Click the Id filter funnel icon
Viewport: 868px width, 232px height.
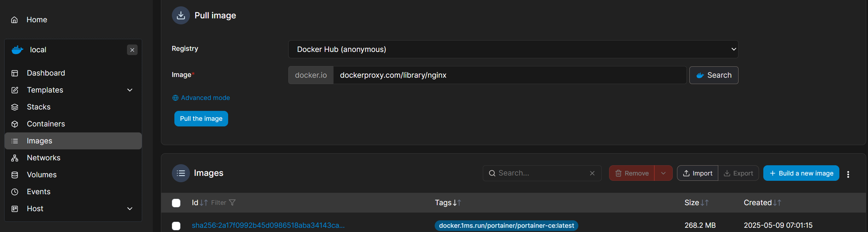232,203
